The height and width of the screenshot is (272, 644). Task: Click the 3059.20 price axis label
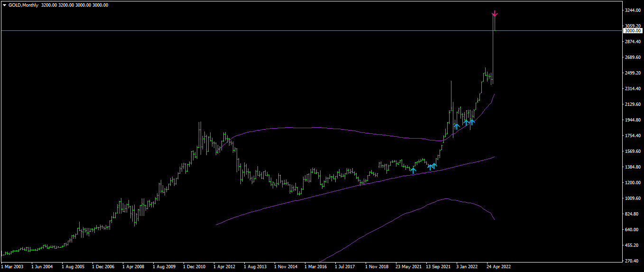(633, 26)
